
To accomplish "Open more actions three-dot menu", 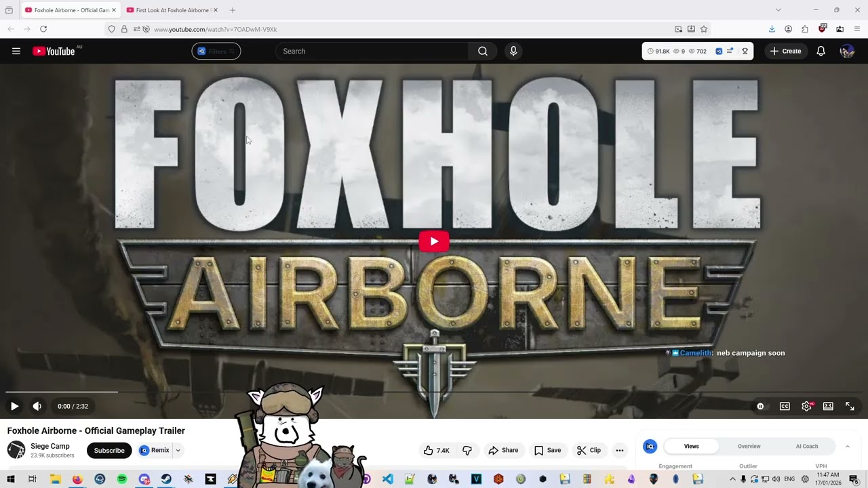I will (619, 450).
